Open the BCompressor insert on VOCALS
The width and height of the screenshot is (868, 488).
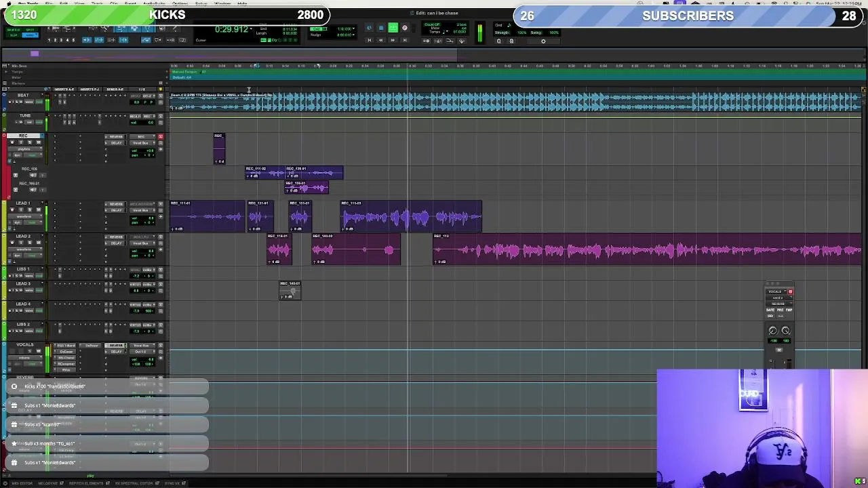(65, 364)
